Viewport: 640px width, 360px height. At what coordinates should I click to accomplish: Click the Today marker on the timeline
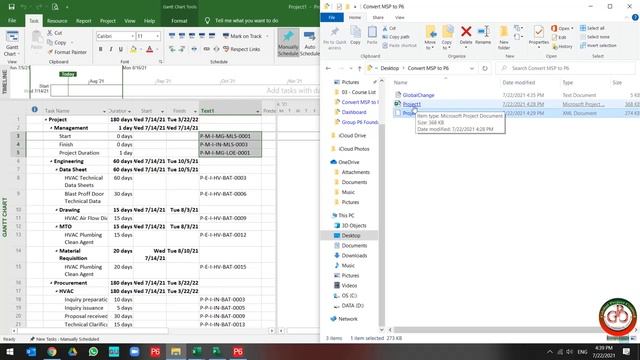pyautogui.click(x=68, y=74)
